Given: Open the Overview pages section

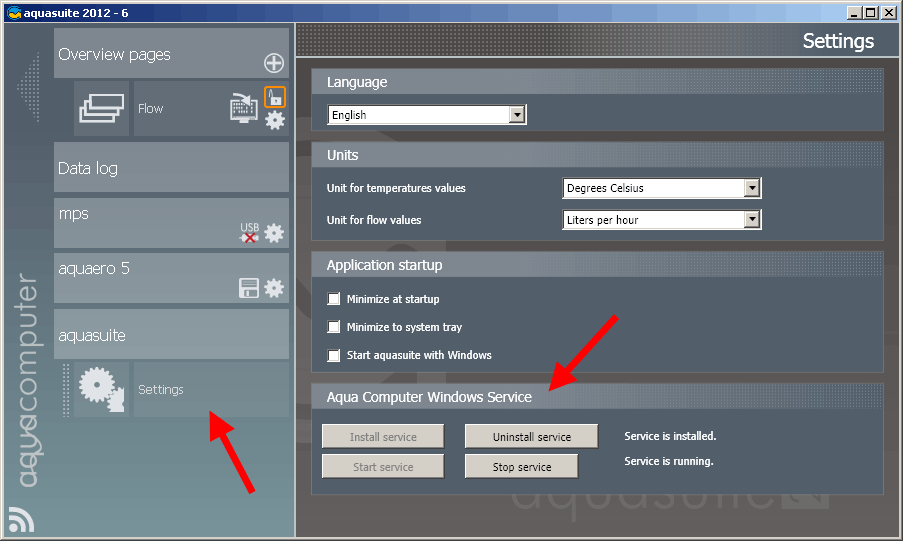Looking at the screenshot, I should pos(172,53).
